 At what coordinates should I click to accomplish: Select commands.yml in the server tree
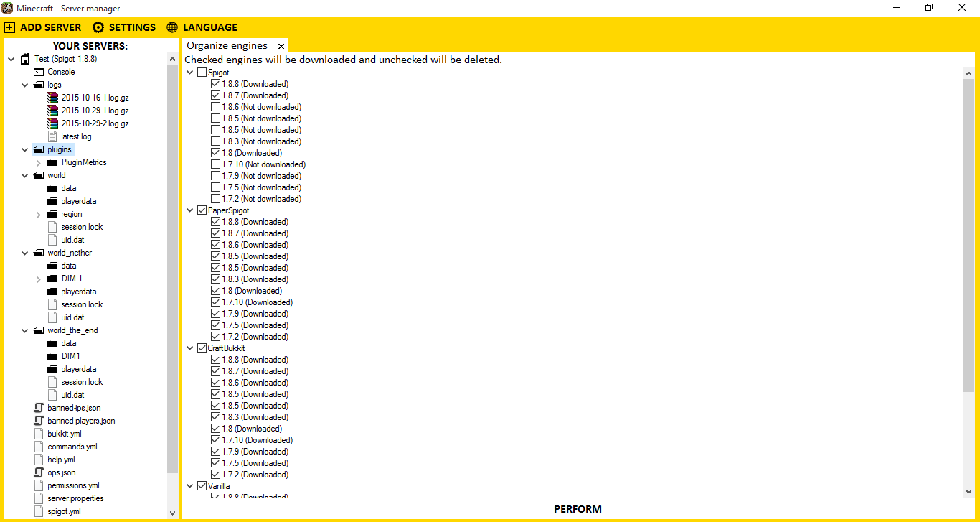click(72, 447)
